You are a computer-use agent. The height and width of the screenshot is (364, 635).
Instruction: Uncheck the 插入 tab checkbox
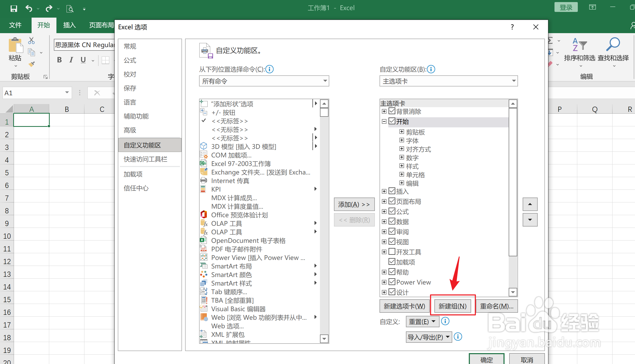(392, 191)
